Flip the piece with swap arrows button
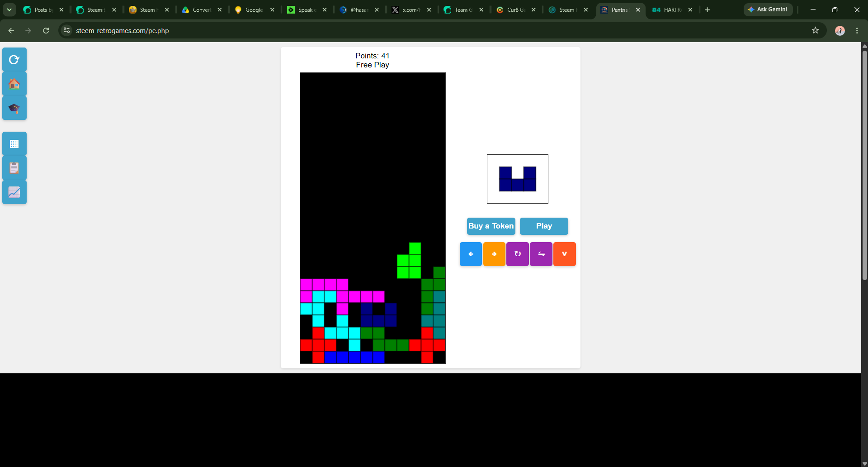 click(541, 254)
